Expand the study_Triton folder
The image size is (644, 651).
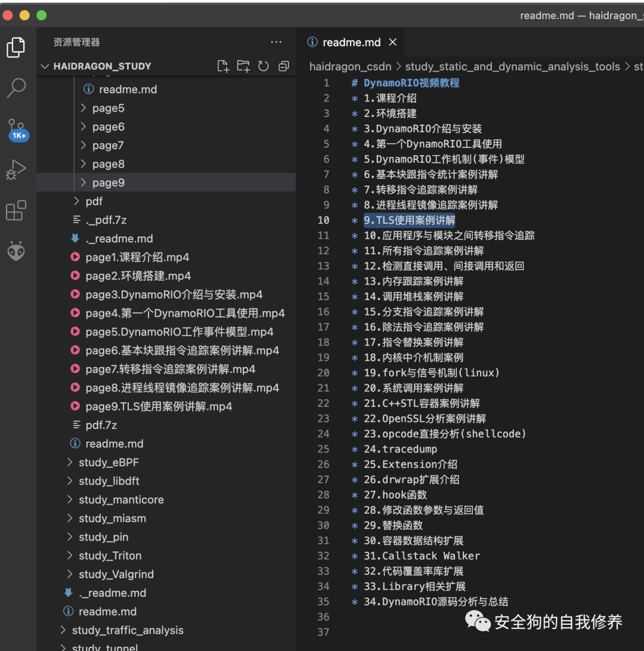click(x=166, y=556)
